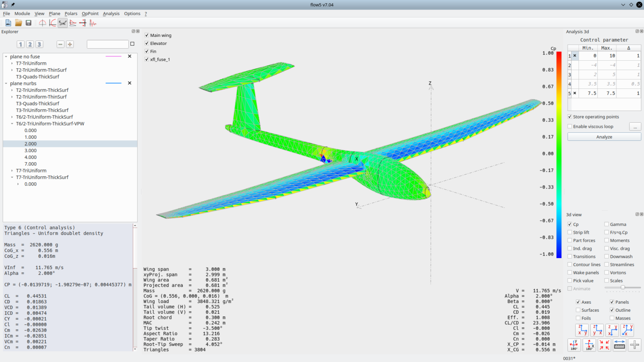Open the Polars menu
The image size is (644, 362).
pyautogui.click(x=71, y=13)
